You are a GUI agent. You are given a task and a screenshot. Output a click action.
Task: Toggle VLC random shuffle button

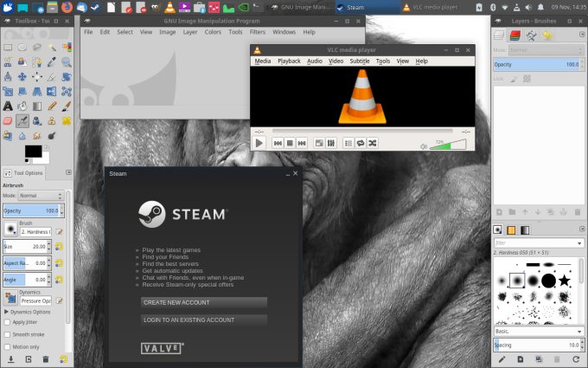pos(373,143)
